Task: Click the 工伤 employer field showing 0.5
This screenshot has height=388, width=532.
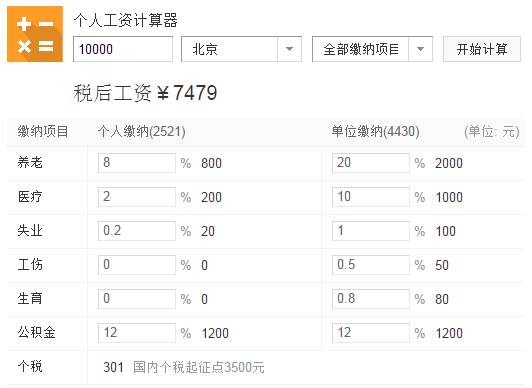Action: (x=371, y=265)
